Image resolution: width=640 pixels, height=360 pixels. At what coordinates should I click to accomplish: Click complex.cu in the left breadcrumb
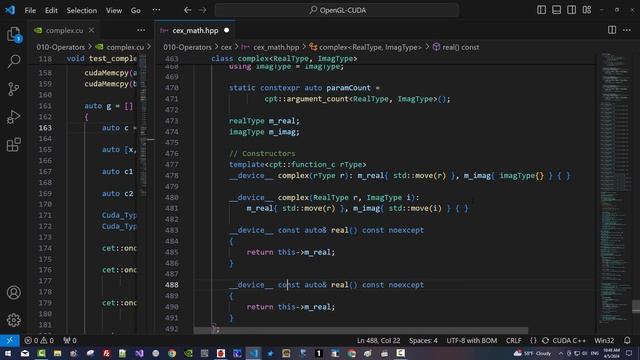pos(124,47)
